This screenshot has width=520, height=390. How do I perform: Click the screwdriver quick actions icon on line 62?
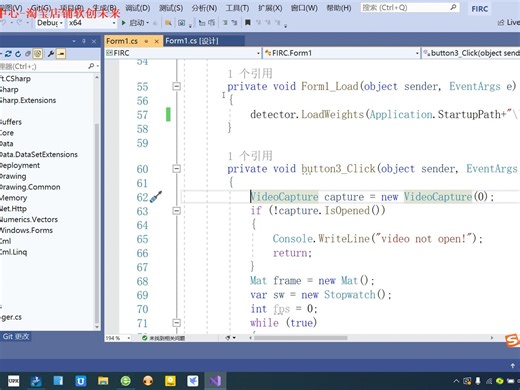[x=156, y=197]
